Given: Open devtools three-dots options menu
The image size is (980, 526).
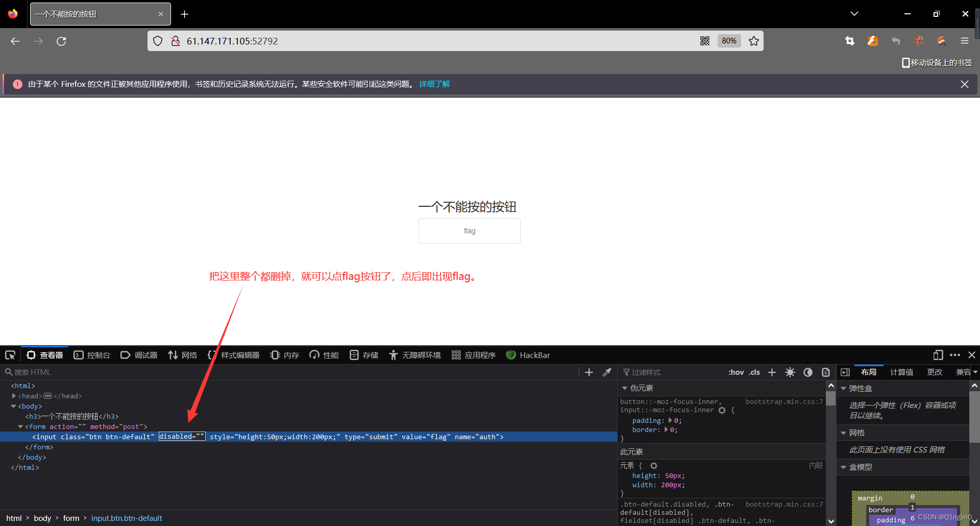Looking at the screenshot, I should click(x=955, y=355).
